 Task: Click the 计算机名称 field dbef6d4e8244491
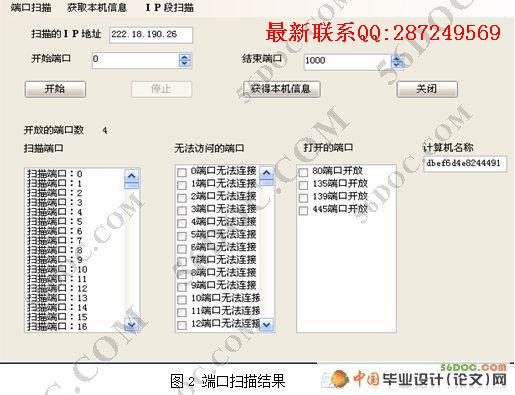[x=465, y=164]
